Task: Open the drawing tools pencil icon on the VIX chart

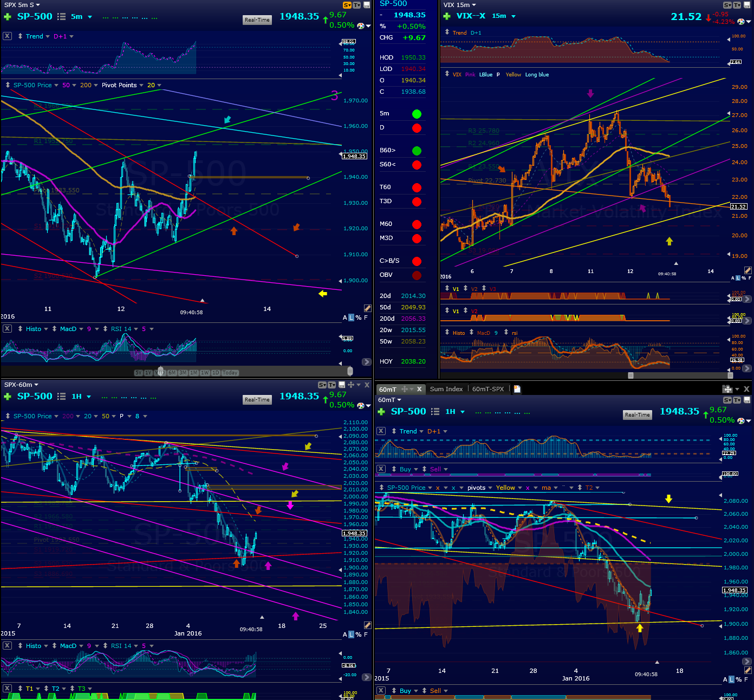Action: [748, 270]
